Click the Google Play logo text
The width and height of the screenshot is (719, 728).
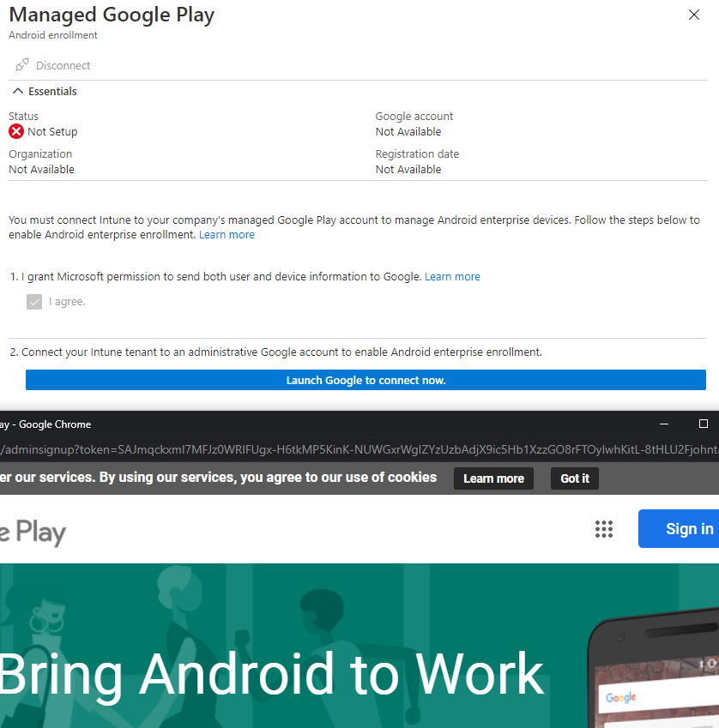point(33,532)
